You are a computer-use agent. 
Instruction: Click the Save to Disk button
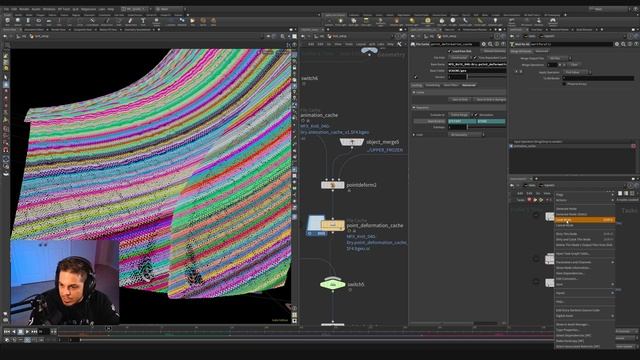point(460,100)
